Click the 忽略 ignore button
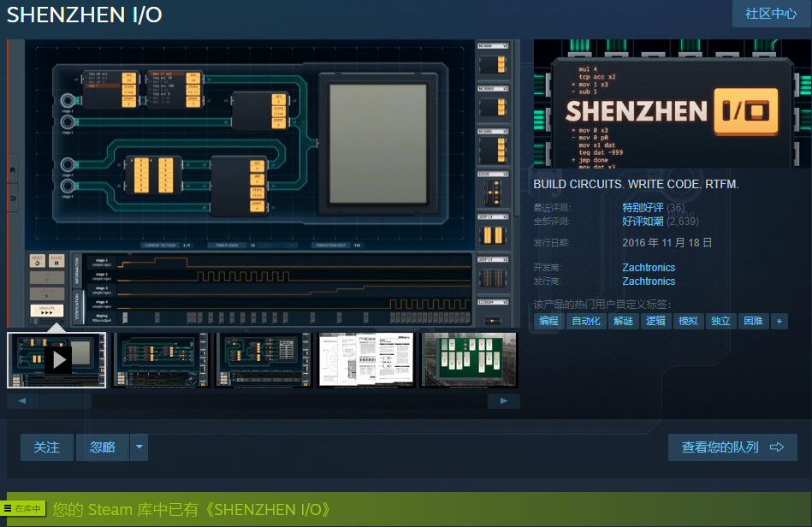Viewport: 812px width, 527px height. (103, 447)
